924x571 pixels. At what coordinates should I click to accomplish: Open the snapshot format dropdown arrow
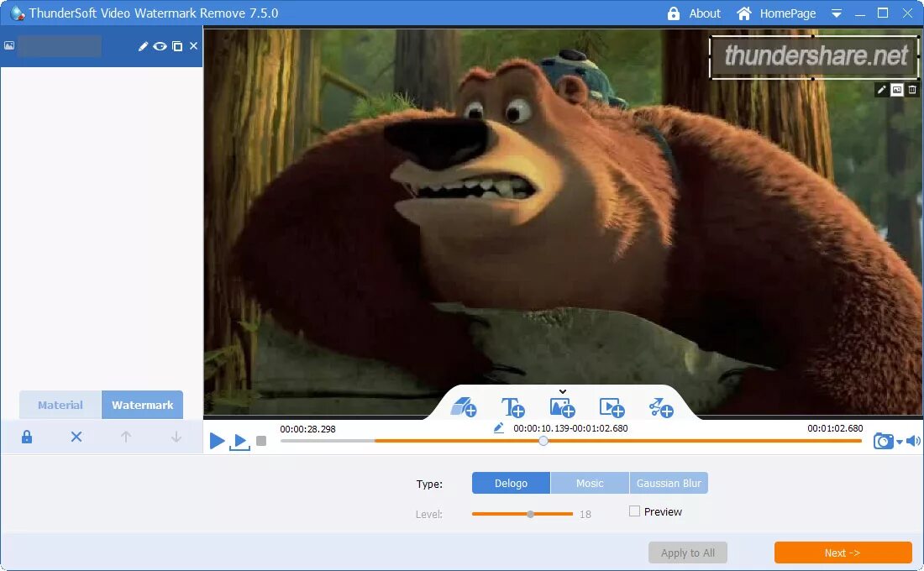898,443
